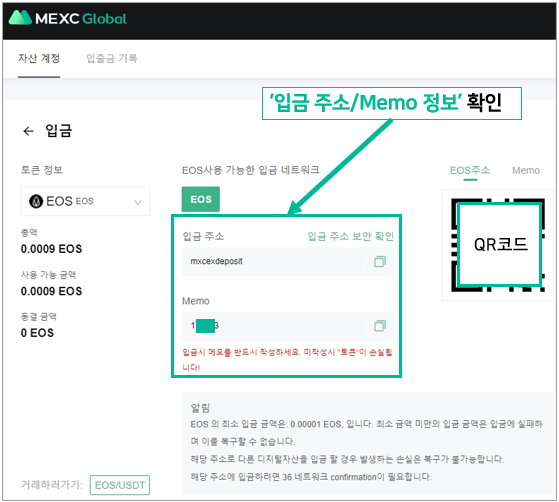The height and width of the screenshot is (502, 559).
Task: Go to EOS/USDT trading pair
Action: pos(120,485)
